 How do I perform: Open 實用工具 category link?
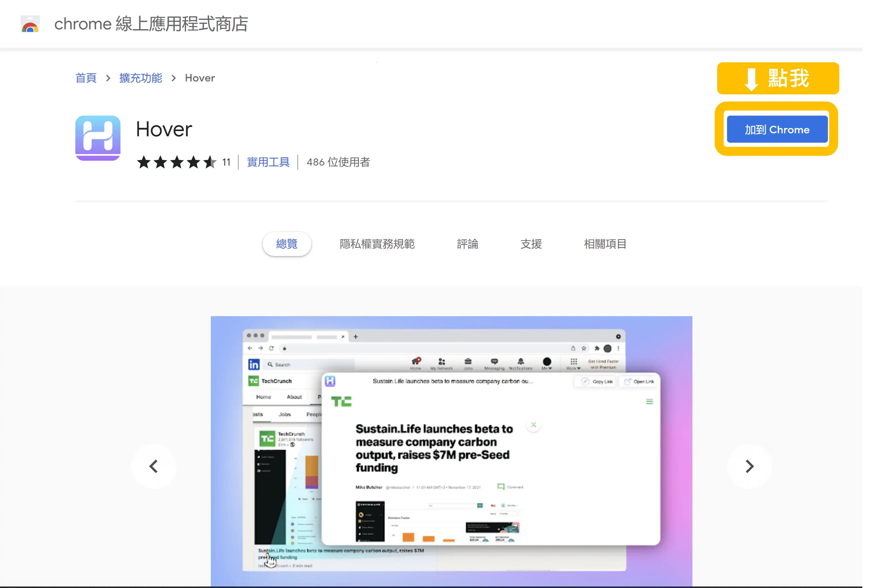268,162
